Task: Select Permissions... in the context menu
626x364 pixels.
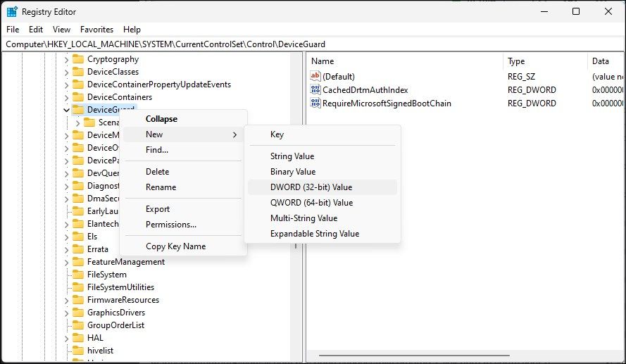Action: (x=170, y=225)
